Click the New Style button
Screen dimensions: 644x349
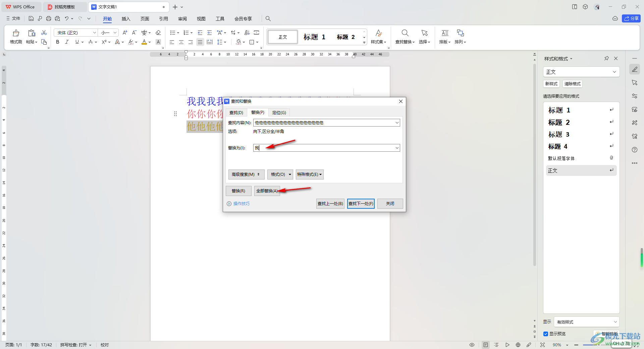551,84
